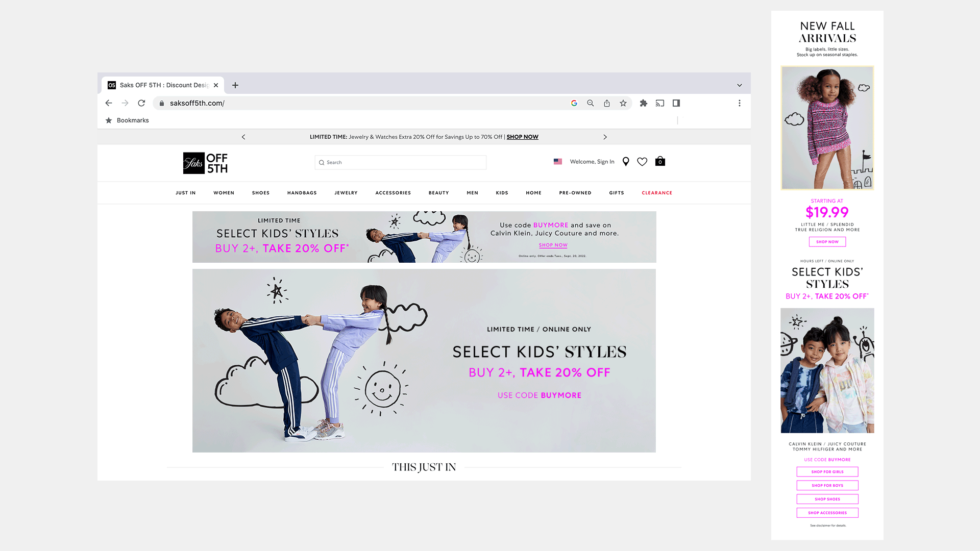Select the Saks OFF 5TH browser tab
The height and width of the screenshot is (551, 980).
tap(163, 85)
